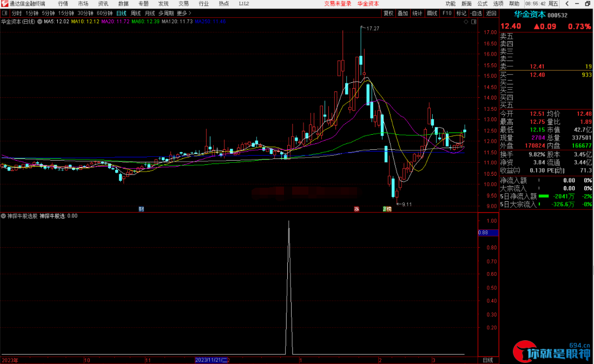Screen dimensions: 594x364
Task: Click the 卖一 12.41 quote row
Action: point(546,67)
